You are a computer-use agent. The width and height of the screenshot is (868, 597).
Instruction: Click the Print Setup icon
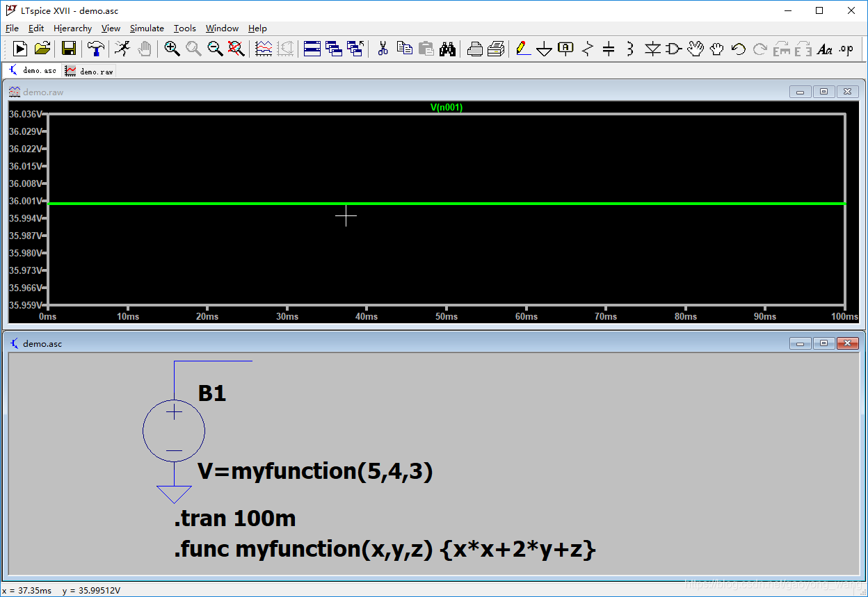tap(474, 49)
